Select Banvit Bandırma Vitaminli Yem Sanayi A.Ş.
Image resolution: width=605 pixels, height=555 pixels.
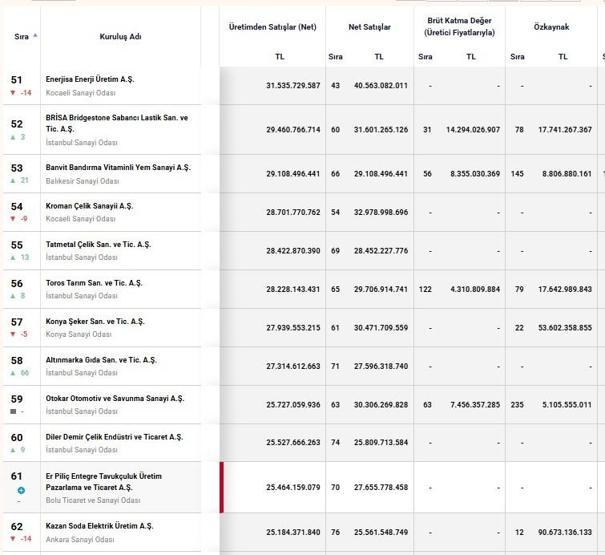coord(118,168)
